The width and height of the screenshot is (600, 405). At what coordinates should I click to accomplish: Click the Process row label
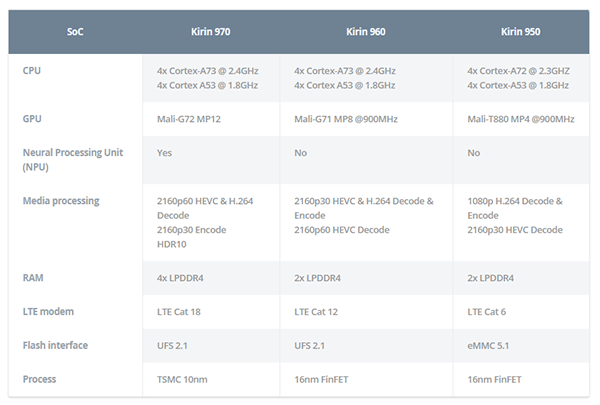pos(39,379)
